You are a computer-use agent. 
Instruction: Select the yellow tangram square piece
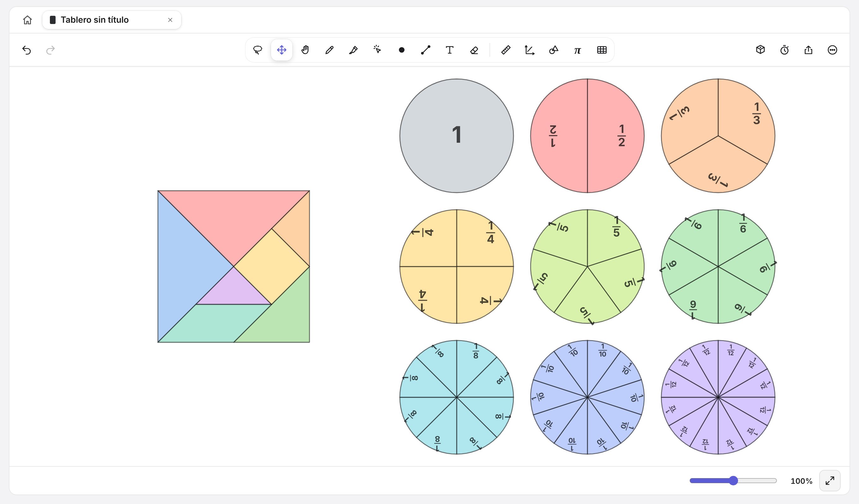click(272, 267)
